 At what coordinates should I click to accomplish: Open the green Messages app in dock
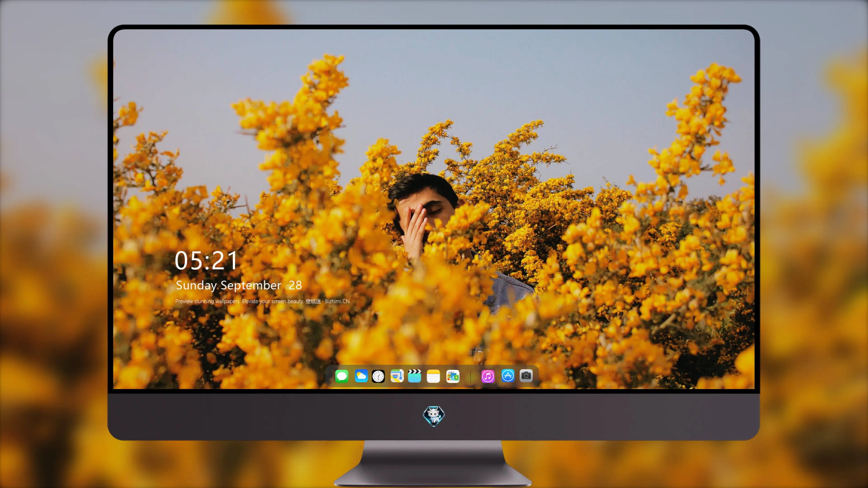click(x=342, y=376)
